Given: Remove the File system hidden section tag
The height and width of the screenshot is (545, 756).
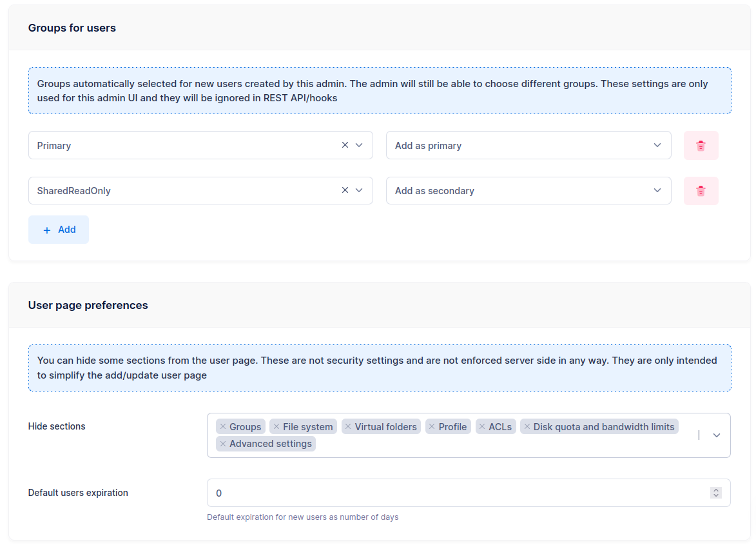Looking at the screenshot, I should (276, 426).
